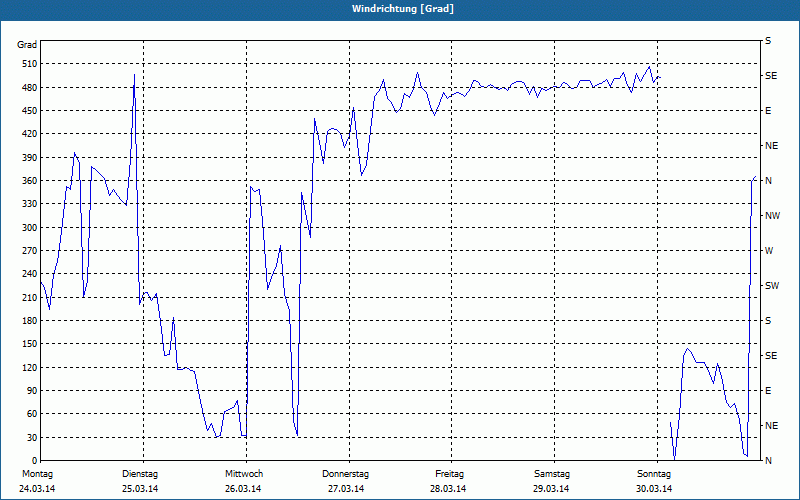Click the Sonntag day label
This screenshot has height=500, width=800.
click(x=654, y=474)
